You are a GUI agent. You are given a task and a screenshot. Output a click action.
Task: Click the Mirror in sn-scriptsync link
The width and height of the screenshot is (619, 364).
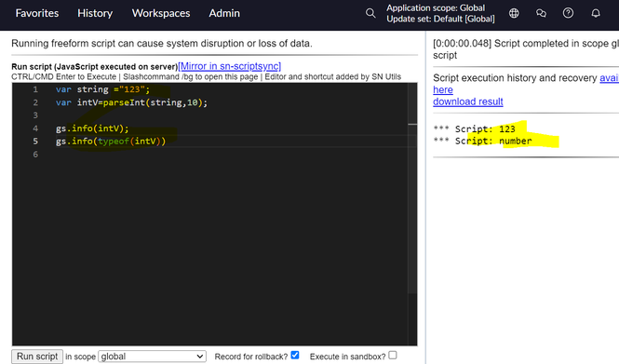(x=229, y=66)
